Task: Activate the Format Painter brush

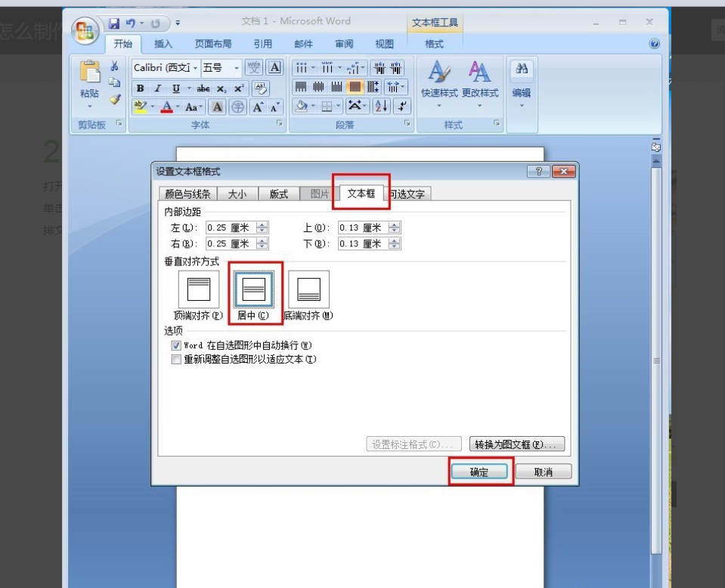Action: pyautogui.click(x=115, y=99)
